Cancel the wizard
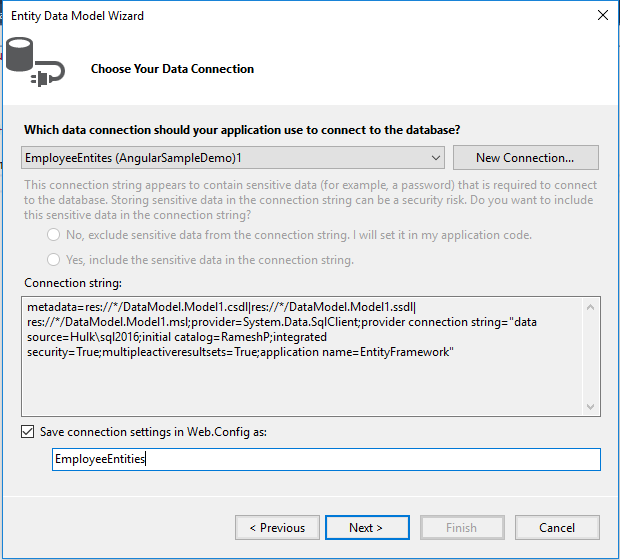The width and height of the screenshot is (620, 560). click(557, 527)
